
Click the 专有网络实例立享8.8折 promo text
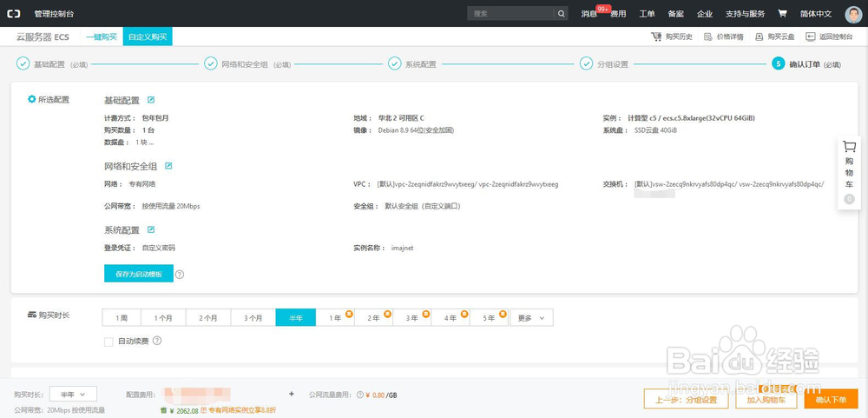[242, 410]
